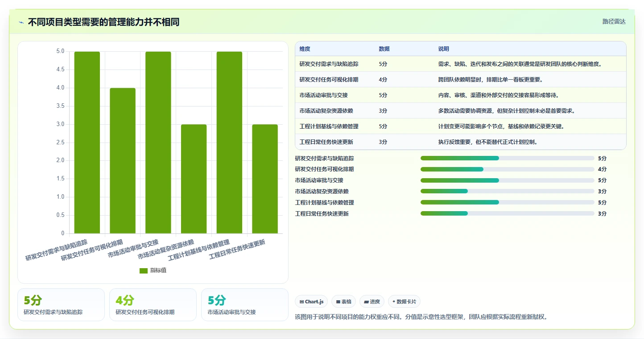Open the 5分 市场活动审批与交接 data card
The height and width of the screenshot is (339, 644).
(x=245, y=305)
